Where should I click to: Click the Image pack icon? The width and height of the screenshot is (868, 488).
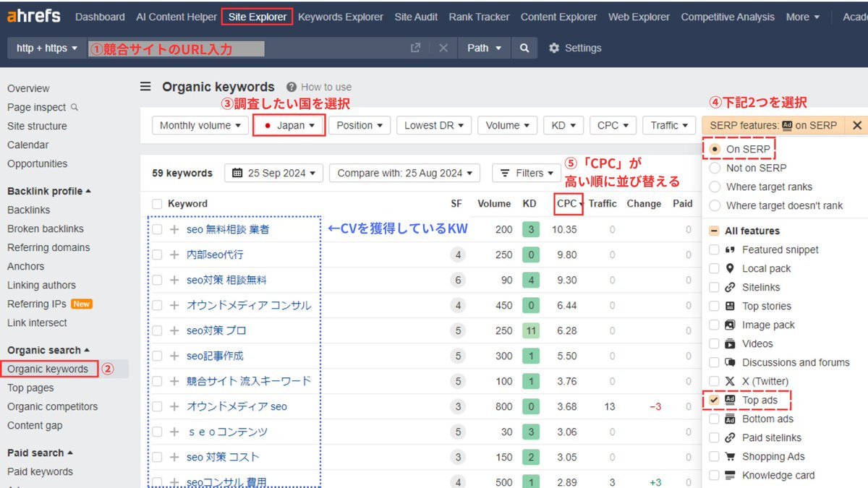pos(730,325)
